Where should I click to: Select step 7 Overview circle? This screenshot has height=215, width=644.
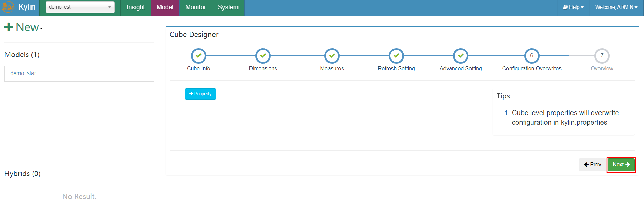pos(602,56)
